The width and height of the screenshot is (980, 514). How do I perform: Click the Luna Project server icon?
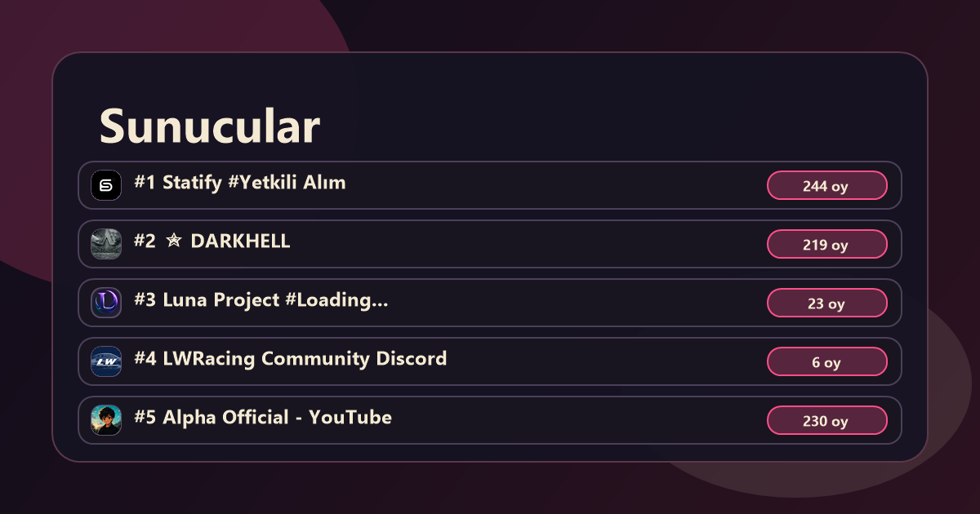(106, 303)
